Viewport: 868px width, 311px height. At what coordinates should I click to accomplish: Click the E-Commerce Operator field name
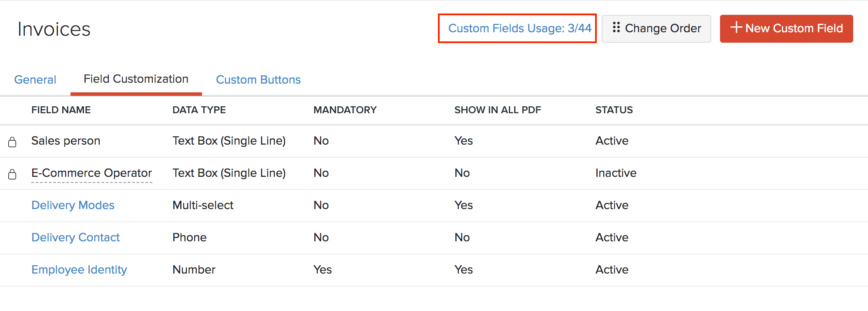[91, 173]
